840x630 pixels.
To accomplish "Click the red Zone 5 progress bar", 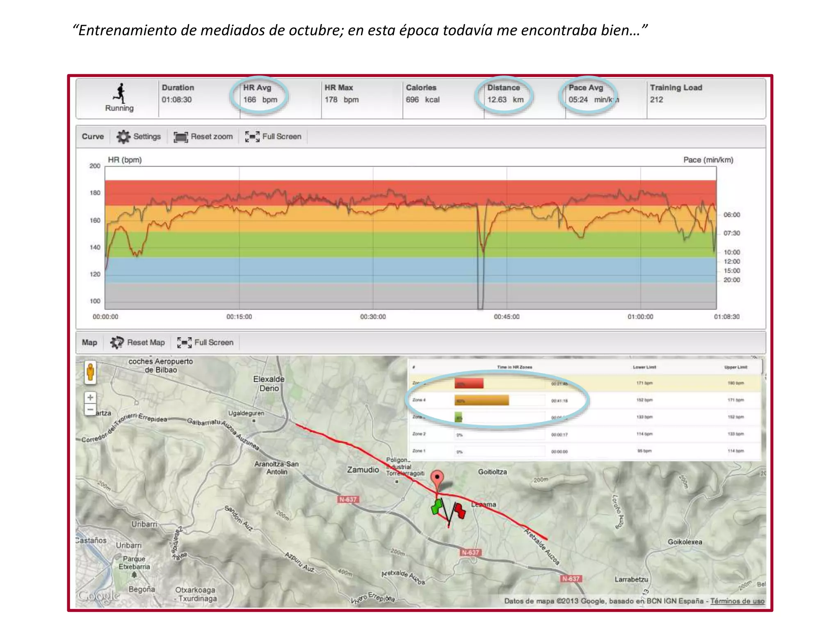I will pyautogui.click(x=469, y=383).
